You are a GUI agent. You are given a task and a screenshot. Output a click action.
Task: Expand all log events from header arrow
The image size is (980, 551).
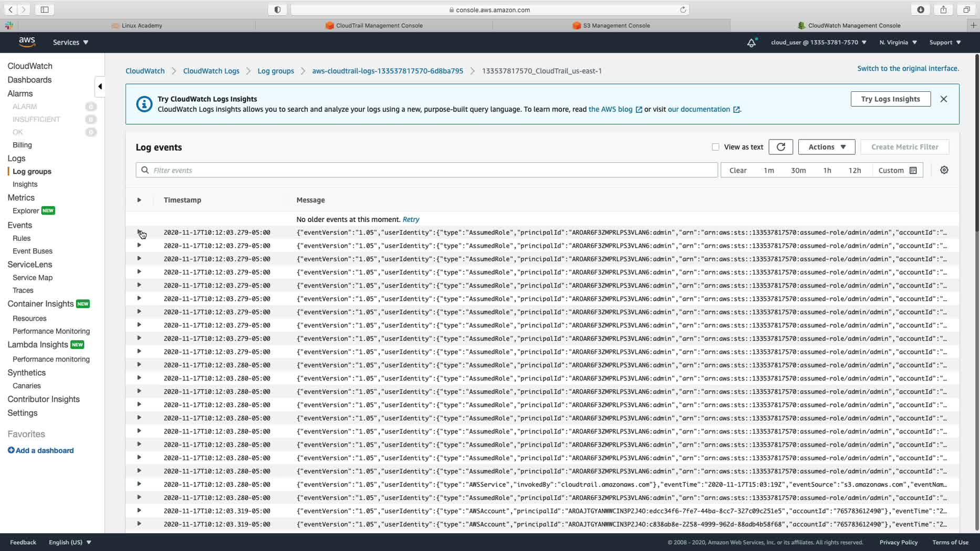(x=139, y=200)
